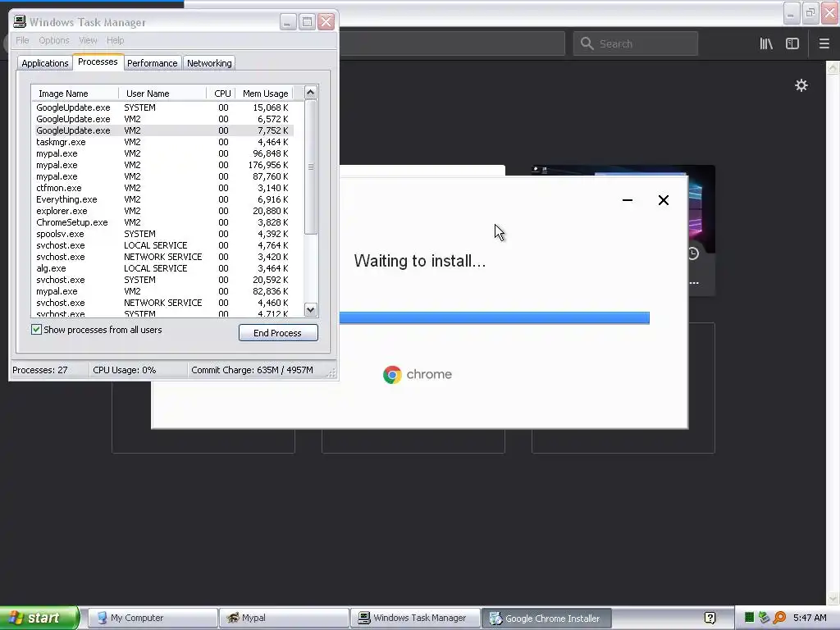The height and width of the screenshot is (630, 840).
Task: Open the thumbnail tile's three-dot menu
Action: (x=694, y=283)
